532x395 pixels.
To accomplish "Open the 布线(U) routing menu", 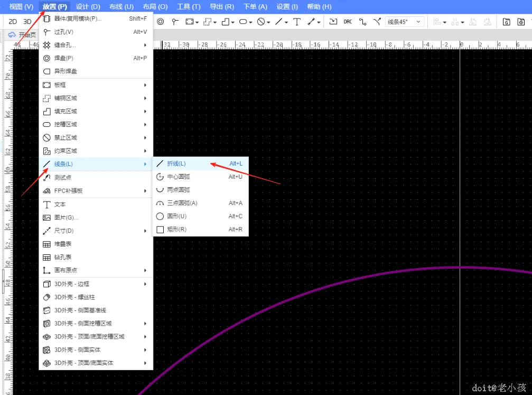I will [122, 7].
